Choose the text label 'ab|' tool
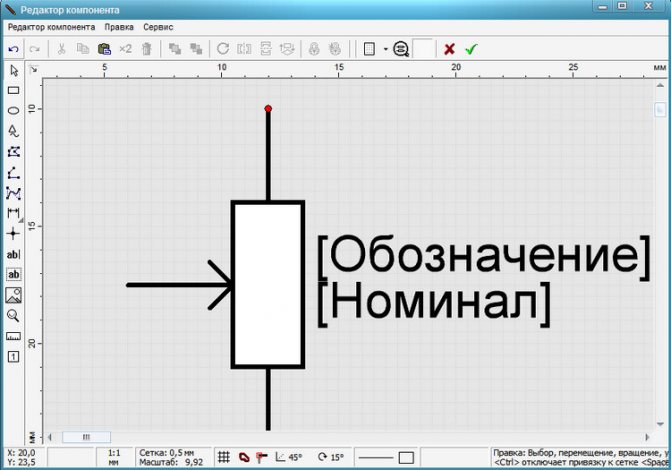The height and width of the screenshot is (470, 671). [14, 254]
